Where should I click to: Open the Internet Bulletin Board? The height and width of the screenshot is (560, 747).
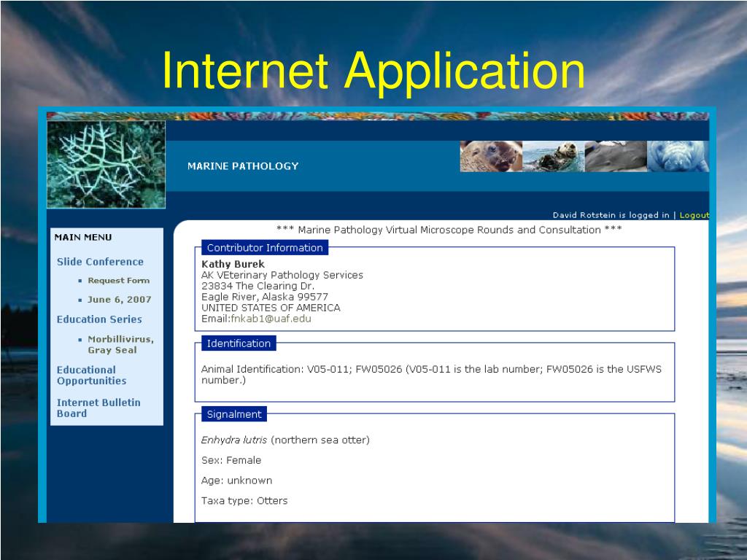pyautogui.click(x=98, y=408)
